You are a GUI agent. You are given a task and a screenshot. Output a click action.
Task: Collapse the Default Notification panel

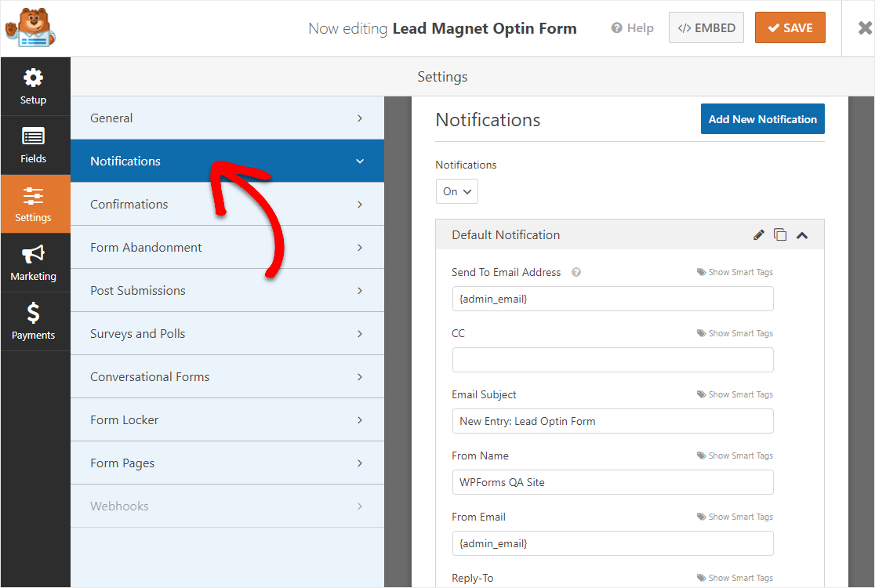point(802,235)
